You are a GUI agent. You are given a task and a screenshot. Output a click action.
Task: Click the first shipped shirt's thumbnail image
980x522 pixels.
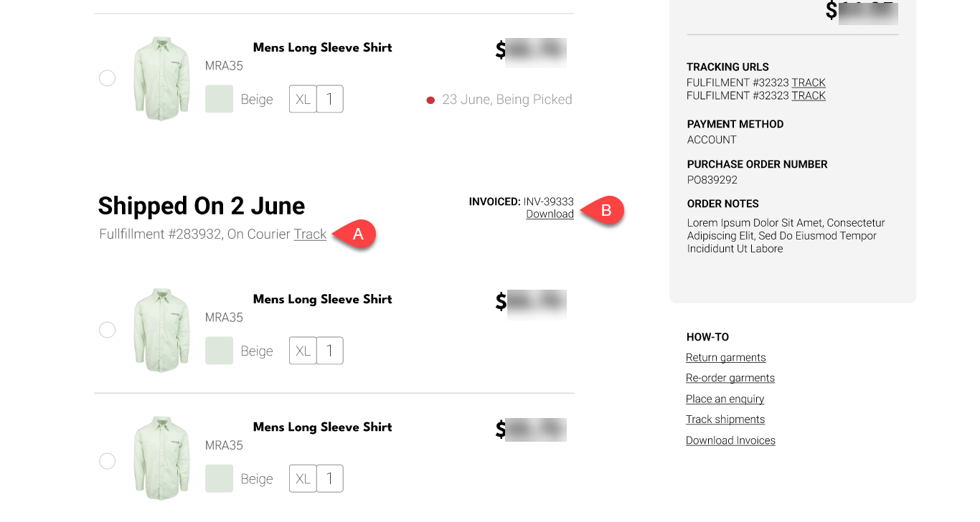[161, 330]
